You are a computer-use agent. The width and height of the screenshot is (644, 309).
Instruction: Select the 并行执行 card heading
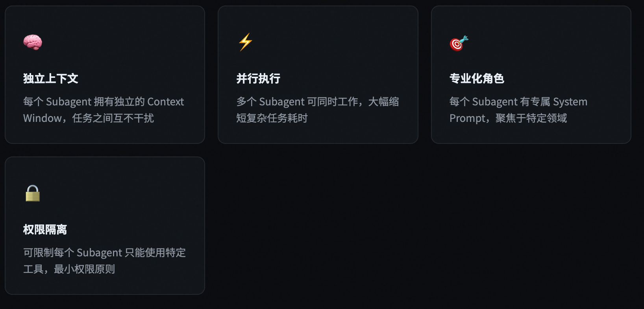259,79
